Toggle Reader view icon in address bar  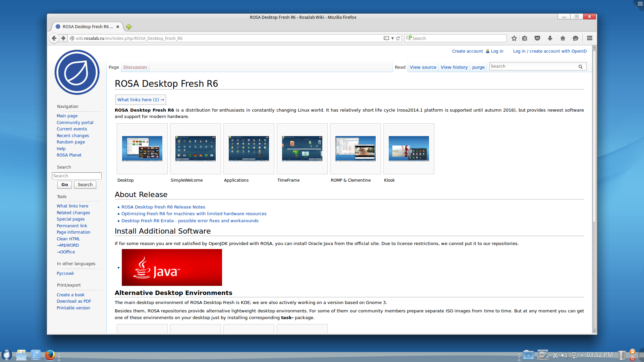(x=386, y=38)
